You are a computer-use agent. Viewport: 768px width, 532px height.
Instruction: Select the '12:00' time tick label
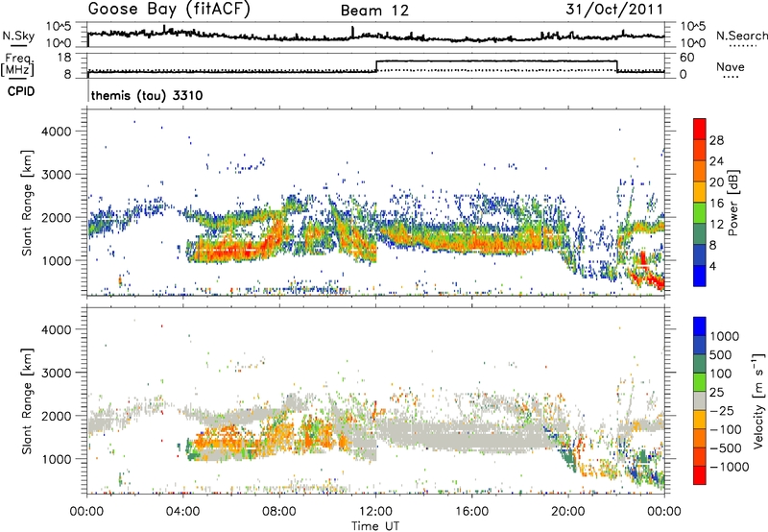pos(375,512)
